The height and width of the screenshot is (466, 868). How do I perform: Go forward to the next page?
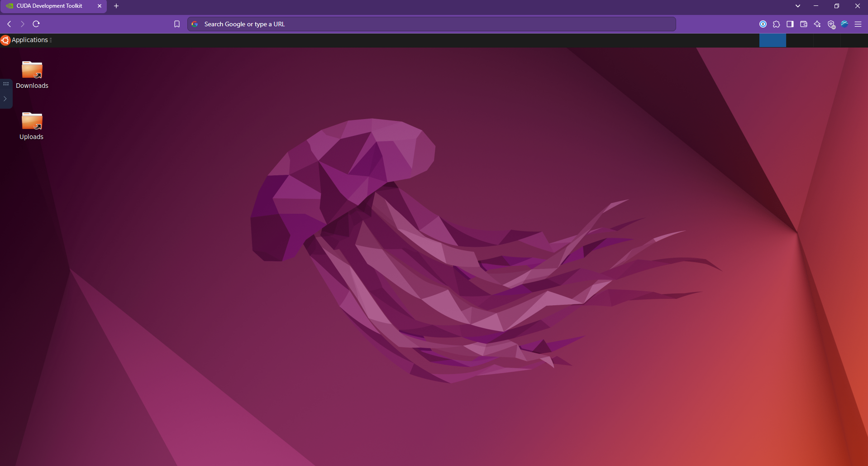(22, 24)
